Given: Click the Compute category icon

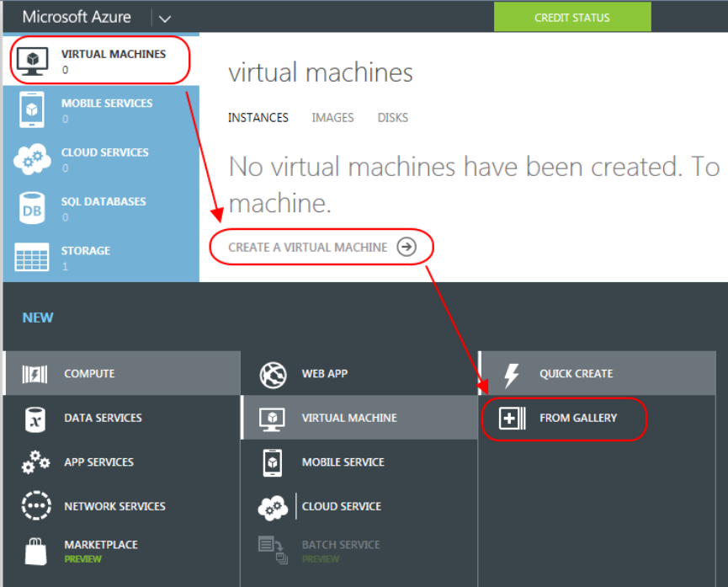Looking at the screenshot, I should [35, 374].
